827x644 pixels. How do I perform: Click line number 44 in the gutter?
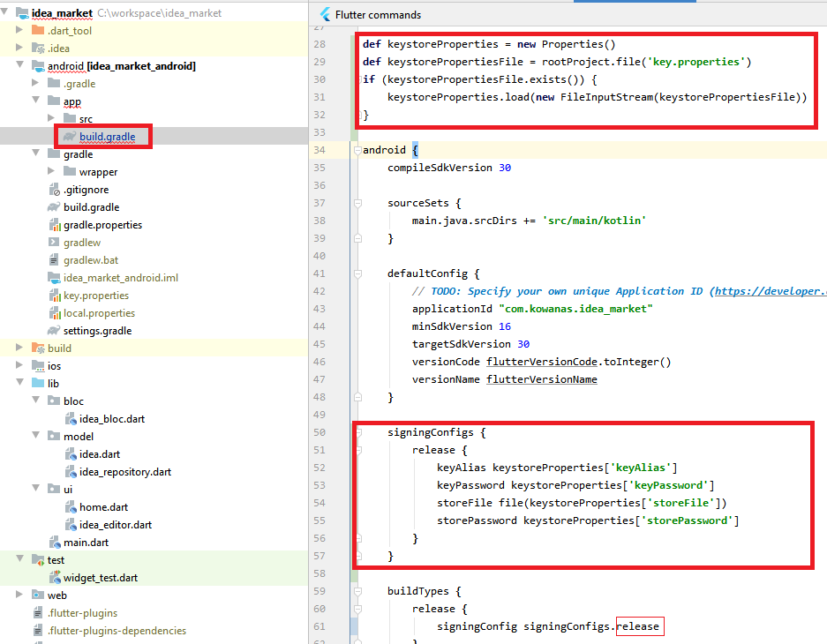320,326
